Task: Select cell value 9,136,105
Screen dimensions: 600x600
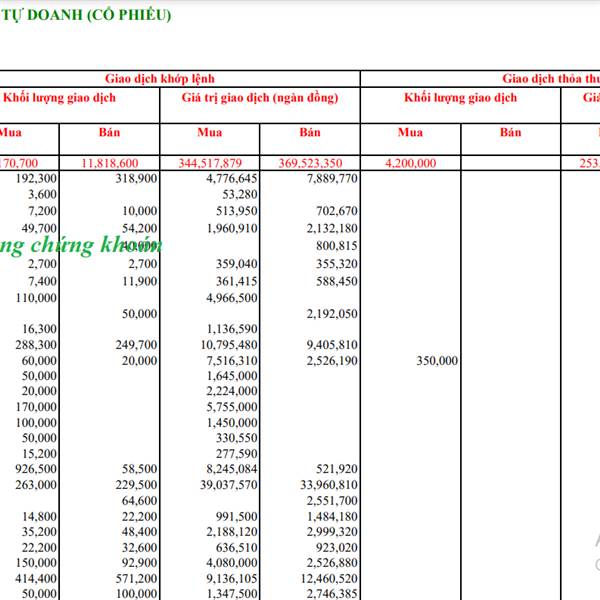Action: coord(232,579)
